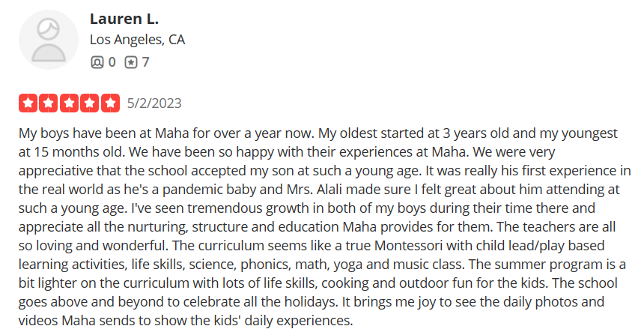Click the review date 5/2/2023
The image size is (644, 335).
coord(154,103)
